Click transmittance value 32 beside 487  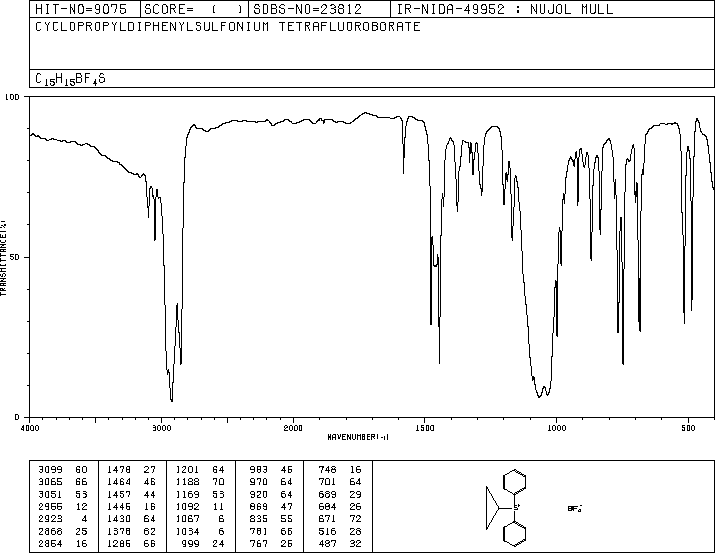click(355, 544)
